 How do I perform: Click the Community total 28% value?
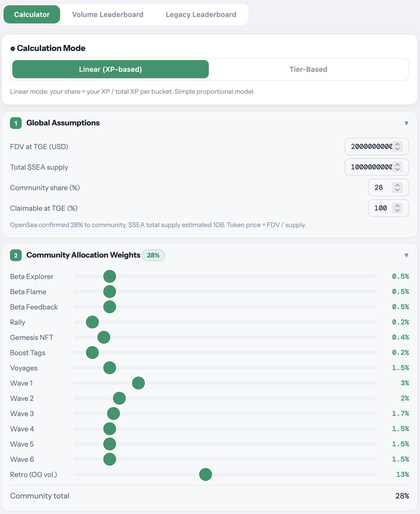(402, 496)
